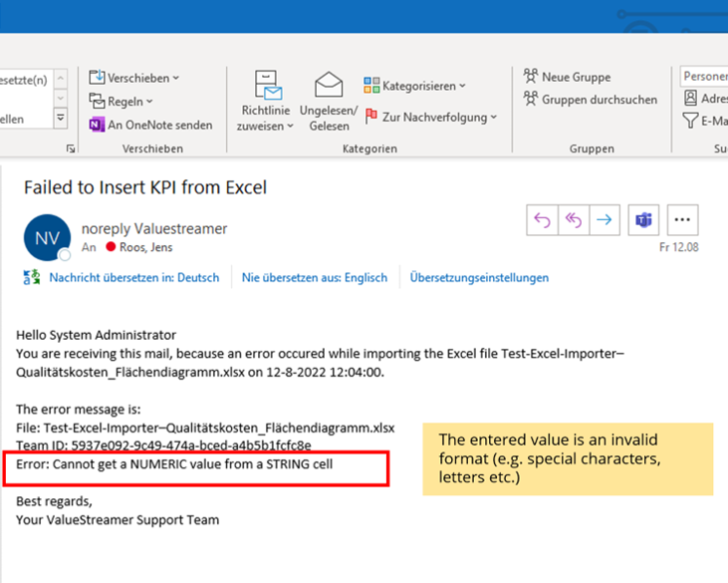Expand the quick steps gallery arrow
Viewport: 728px width, 583px height.
coord(60,118)
